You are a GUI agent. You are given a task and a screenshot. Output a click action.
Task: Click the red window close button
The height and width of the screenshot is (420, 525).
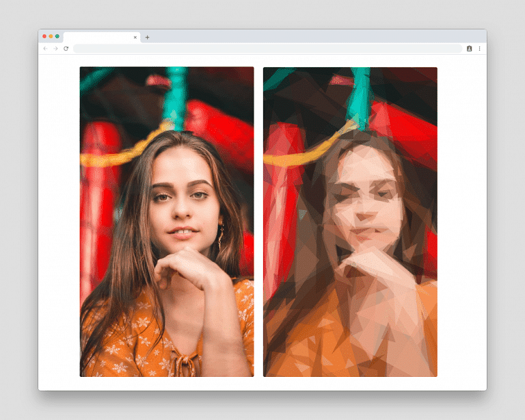[44, 36]
